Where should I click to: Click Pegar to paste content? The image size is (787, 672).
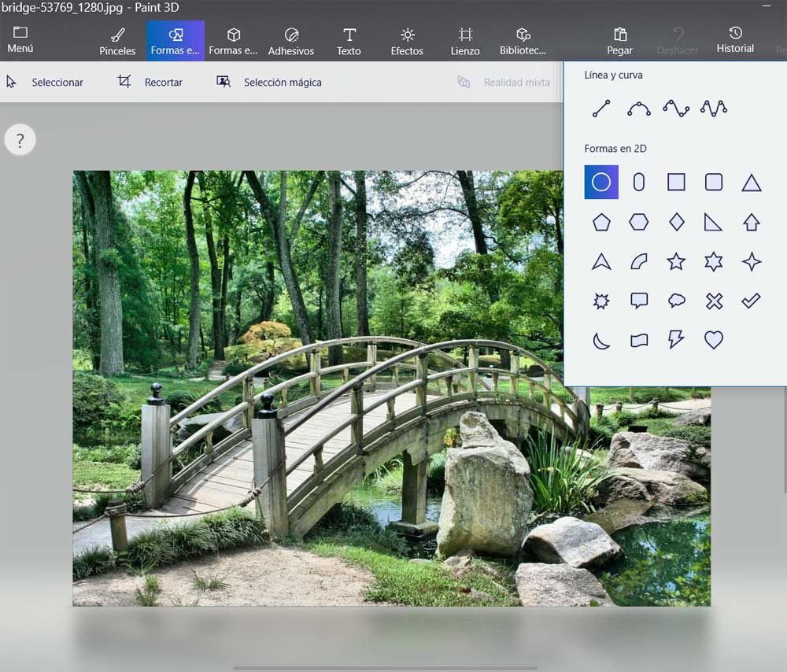619,38
